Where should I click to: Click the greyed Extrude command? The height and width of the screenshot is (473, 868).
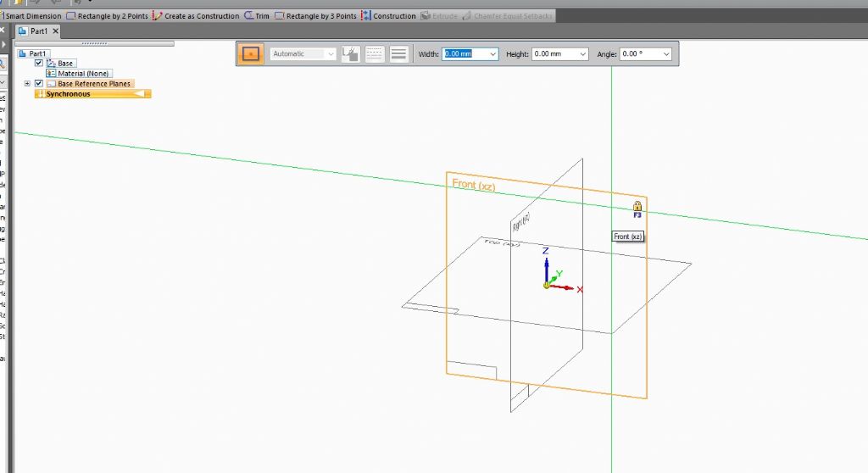(x=439, y=16)
